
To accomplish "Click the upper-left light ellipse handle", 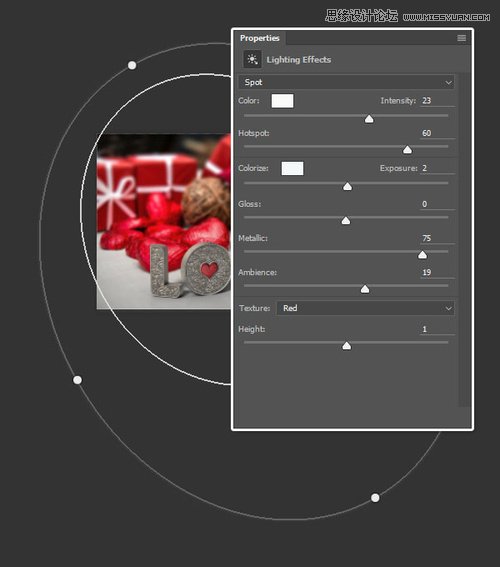I will click(132, 65).
